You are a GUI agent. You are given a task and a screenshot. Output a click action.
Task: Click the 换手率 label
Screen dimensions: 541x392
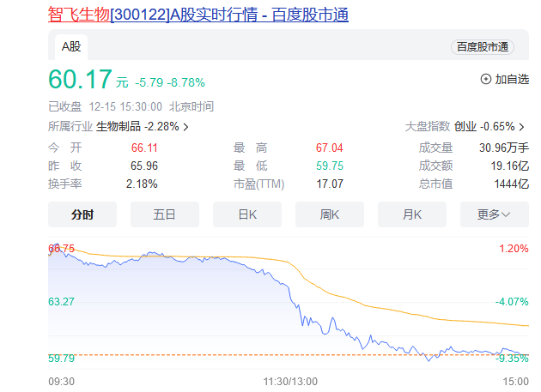coord(65,184)
